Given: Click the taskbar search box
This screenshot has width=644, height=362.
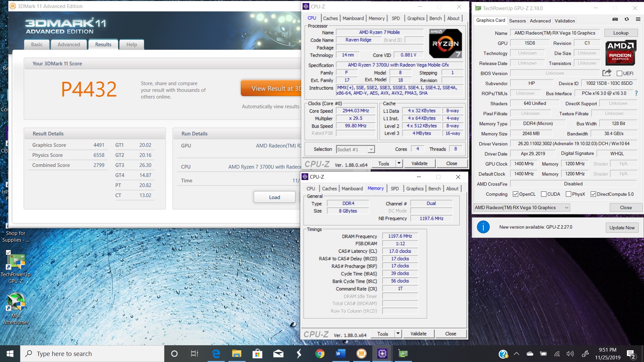Looking at the screenshot, I should 92,354.
